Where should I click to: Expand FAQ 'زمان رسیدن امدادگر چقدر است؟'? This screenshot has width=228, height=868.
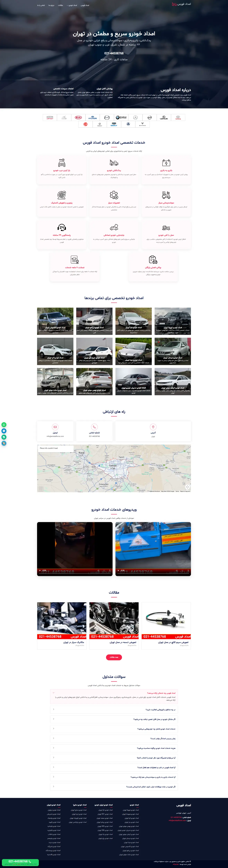coord(114,738)
